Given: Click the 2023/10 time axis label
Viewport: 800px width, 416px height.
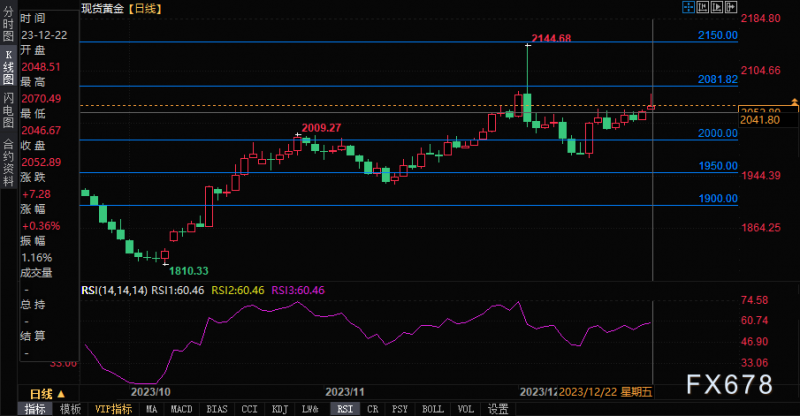Looking at the screenshot, I should tap(151, 392).
